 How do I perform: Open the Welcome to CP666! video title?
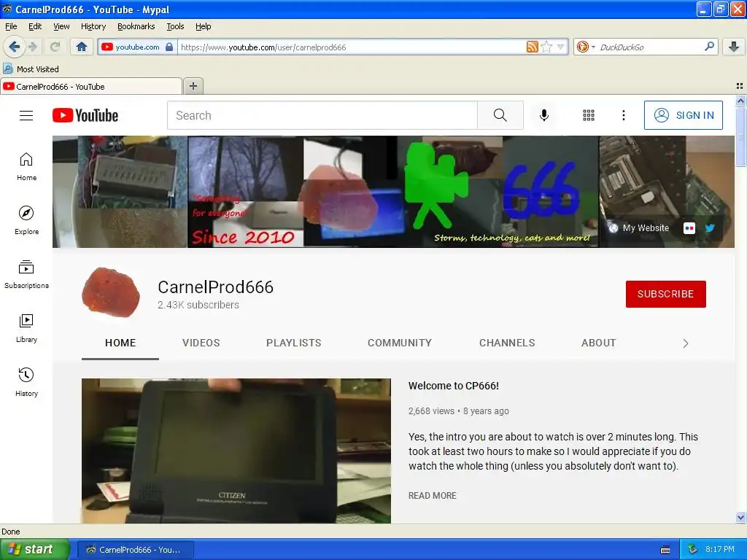coord(453,386)
